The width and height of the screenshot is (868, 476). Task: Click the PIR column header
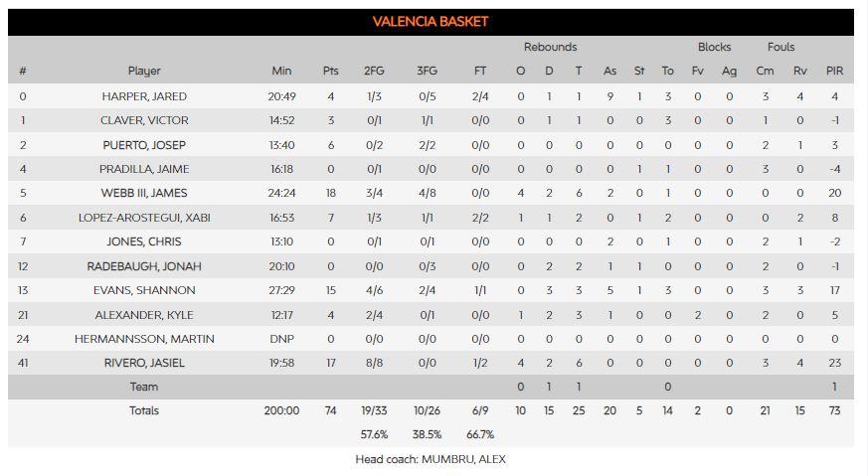point(834,71)
